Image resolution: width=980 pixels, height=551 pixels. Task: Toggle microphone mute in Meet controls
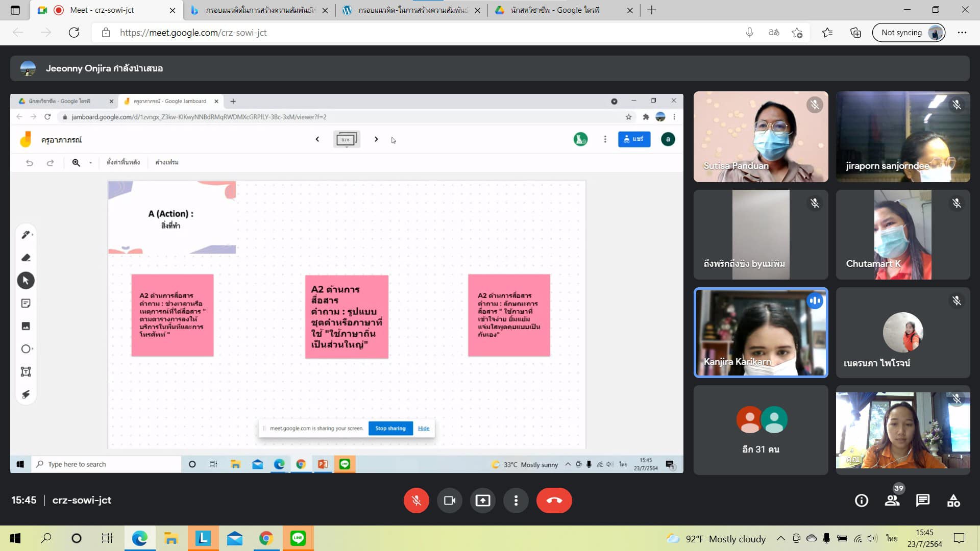(416, 500)
